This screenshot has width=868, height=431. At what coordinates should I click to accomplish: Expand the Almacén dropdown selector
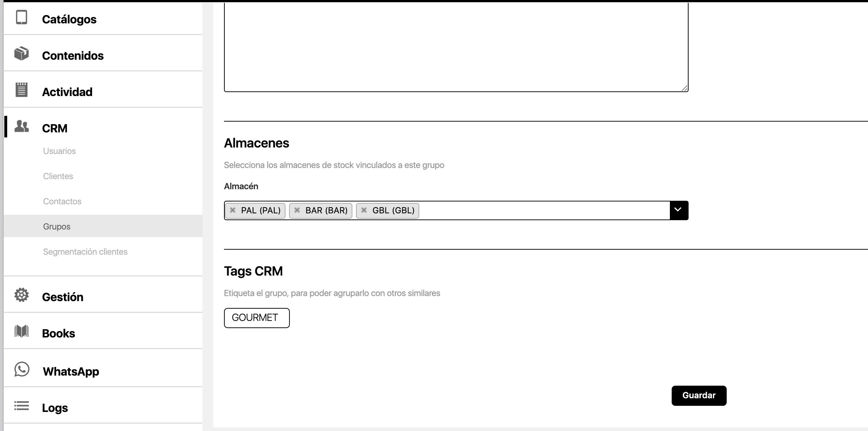click(677, 210)
